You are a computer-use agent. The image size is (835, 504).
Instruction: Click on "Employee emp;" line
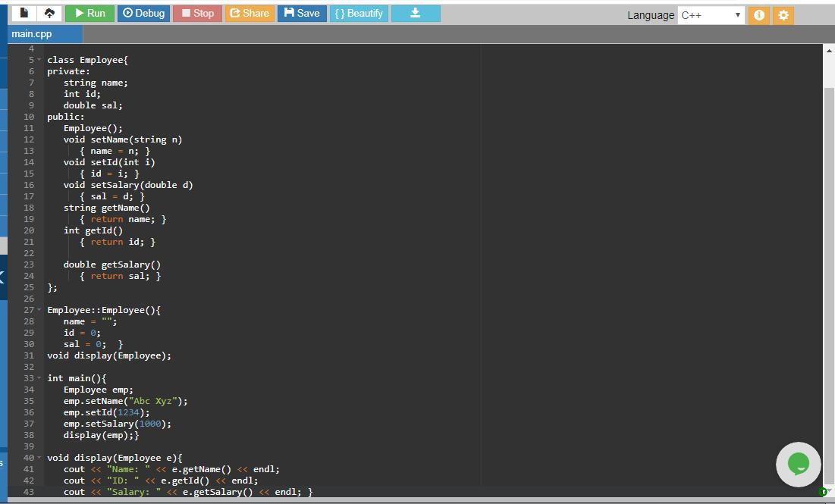tap(99, 390)
